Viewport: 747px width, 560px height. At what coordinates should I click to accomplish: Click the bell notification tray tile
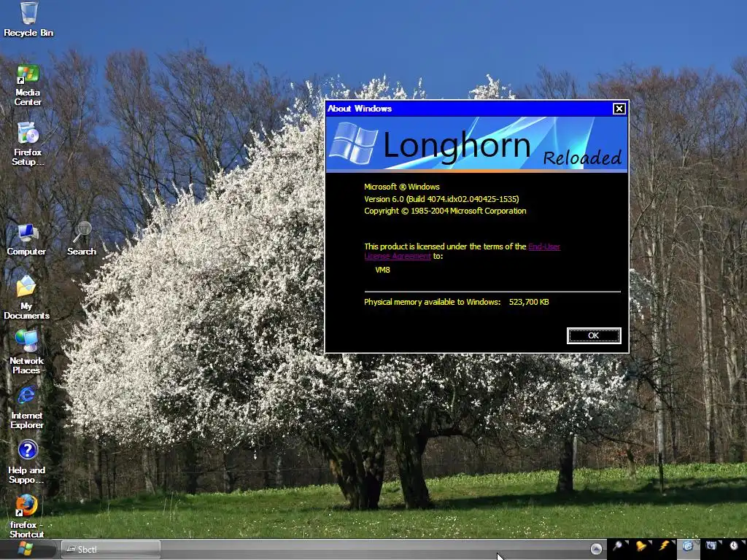[x=642, y=547]
